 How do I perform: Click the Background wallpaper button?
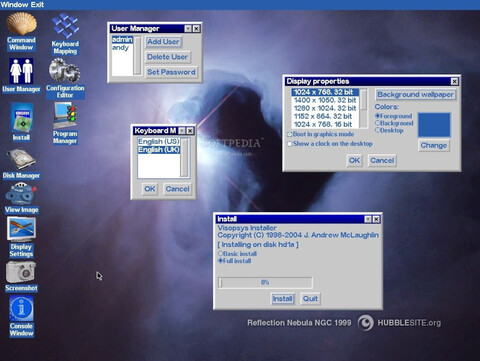[415, 95]
